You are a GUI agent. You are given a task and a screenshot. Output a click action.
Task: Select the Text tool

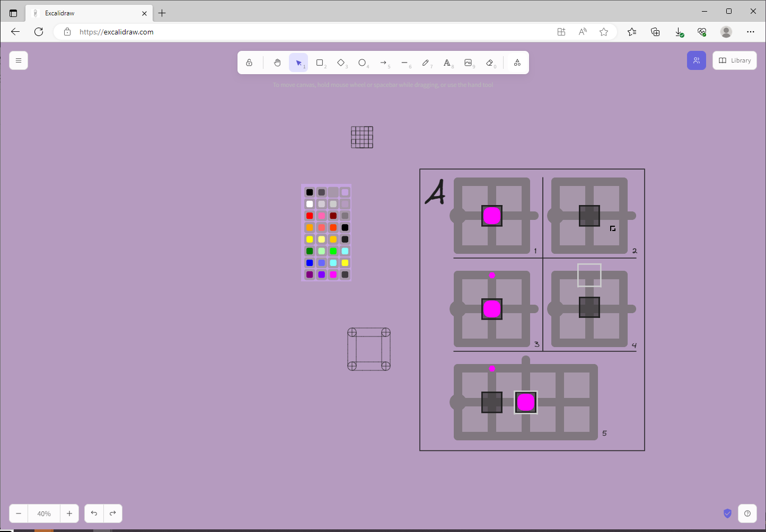447,62
